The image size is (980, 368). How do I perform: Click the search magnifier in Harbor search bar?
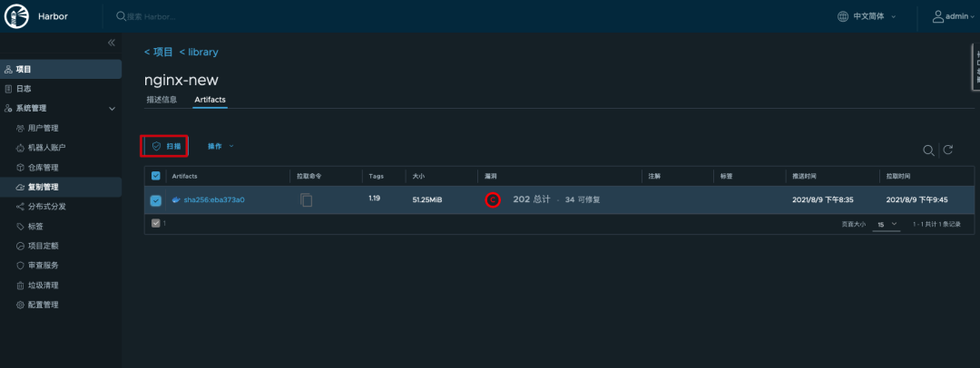(x=121, y=16)
